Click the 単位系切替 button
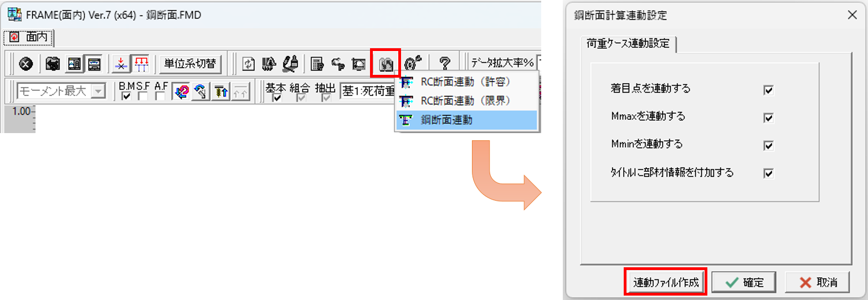The width and height of the screenshot is (868, 300). (x=192, y=64)
